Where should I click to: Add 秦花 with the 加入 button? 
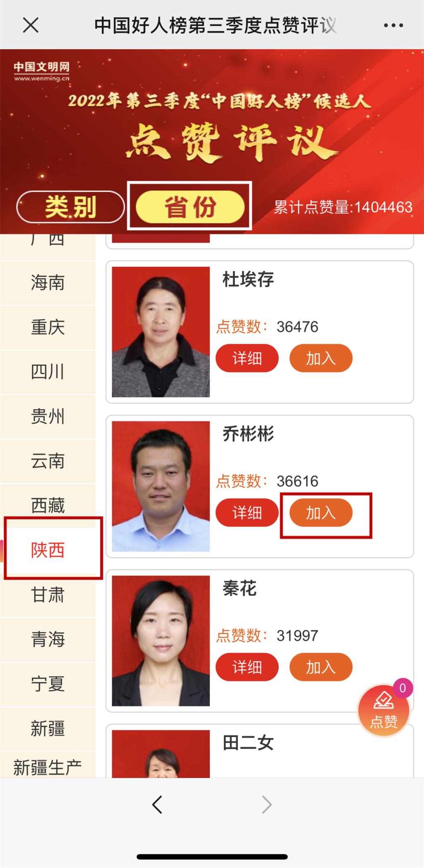(x=321, y=667)
